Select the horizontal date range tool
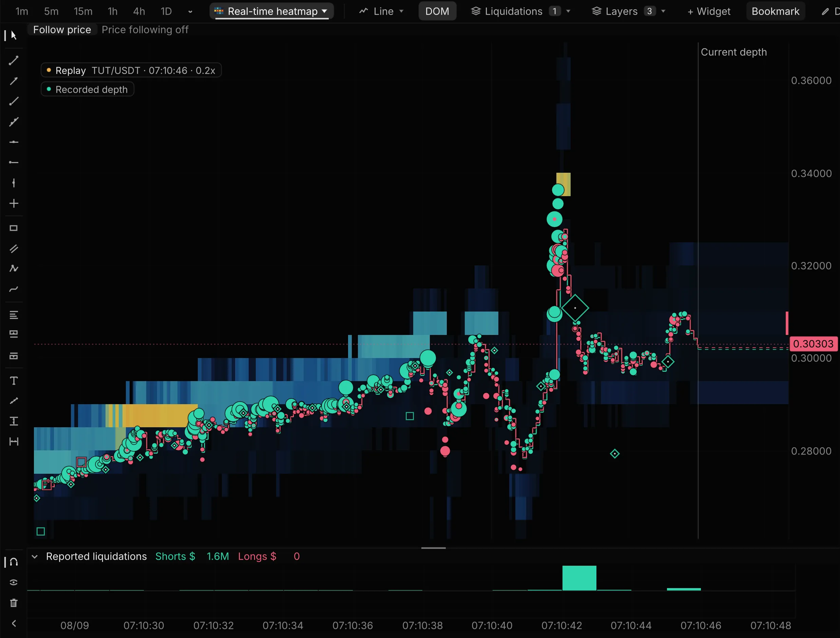This screenshot has height=638, width=840. [14, 441]
